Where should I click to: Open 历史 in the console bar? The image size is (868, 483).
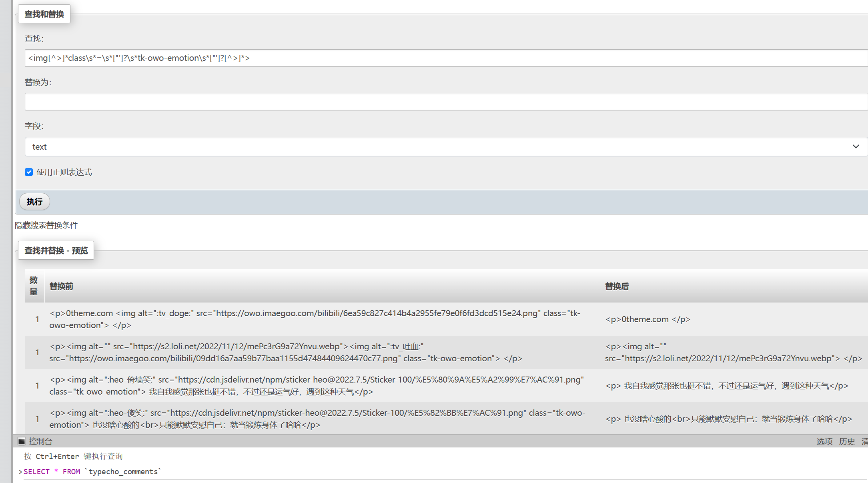point(847,441)
